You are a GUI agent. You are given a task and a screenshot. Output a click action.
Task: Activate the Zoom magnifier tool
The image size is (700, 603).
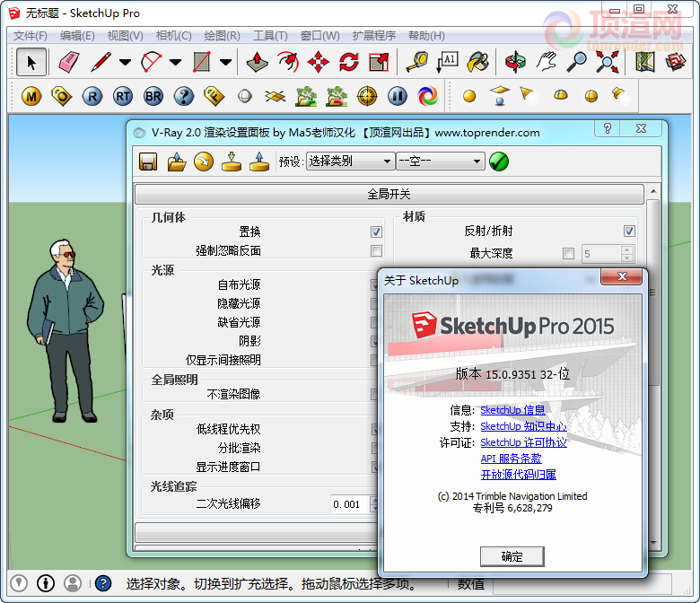click(576, 62)
